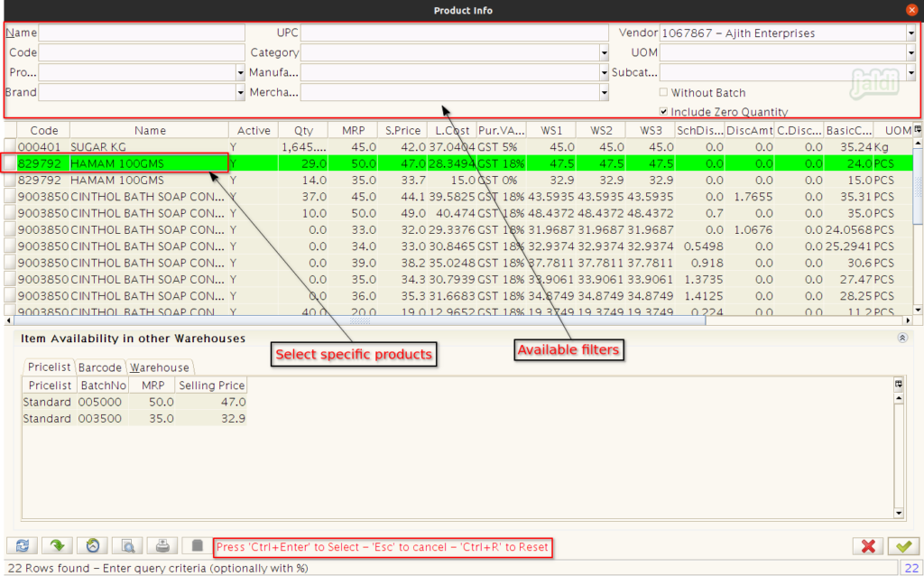Select batch 005000 in pricelist table
The image size is (924, 576).
101,402
